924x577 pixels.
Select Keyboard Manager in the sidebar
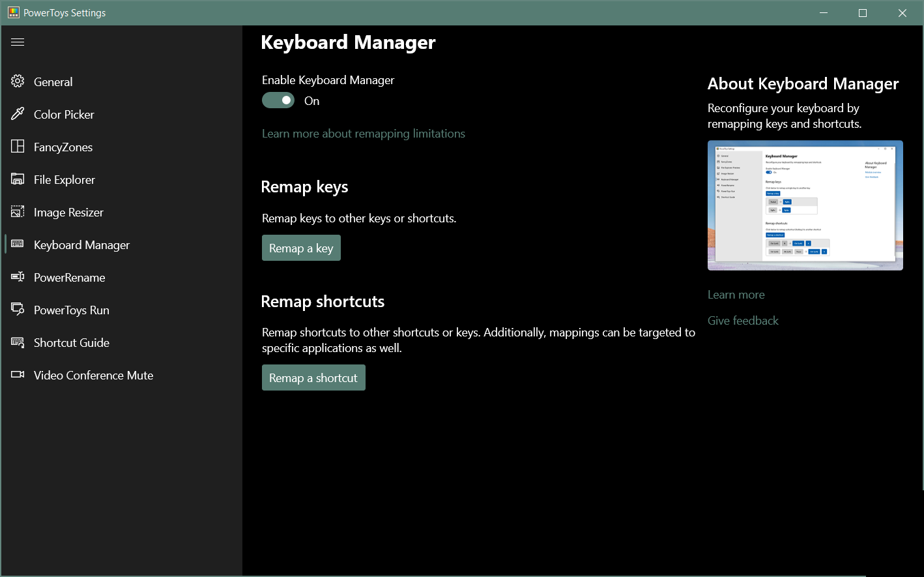(x=81, y=245)
